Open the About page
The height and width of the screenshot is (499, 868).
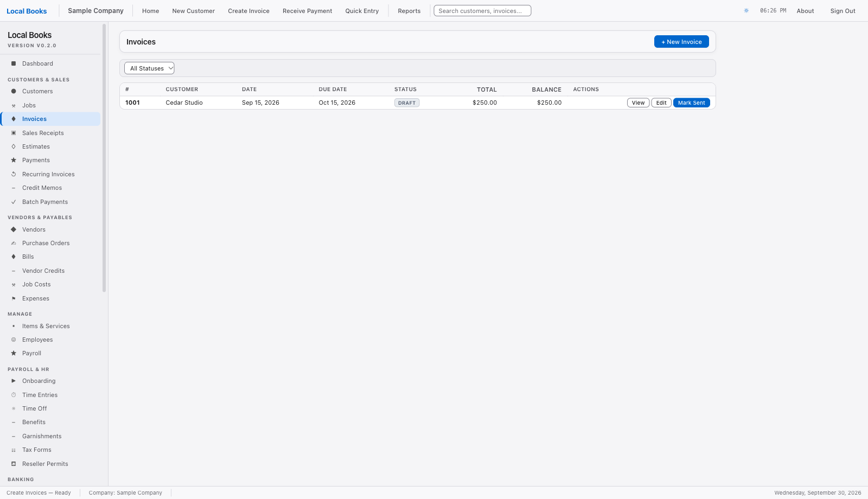805,11
